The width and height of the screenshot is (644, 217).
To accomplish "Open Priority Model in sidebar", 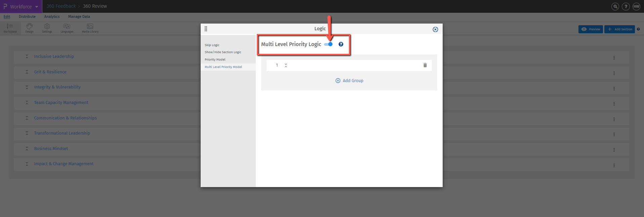I will tap(215, 60).
